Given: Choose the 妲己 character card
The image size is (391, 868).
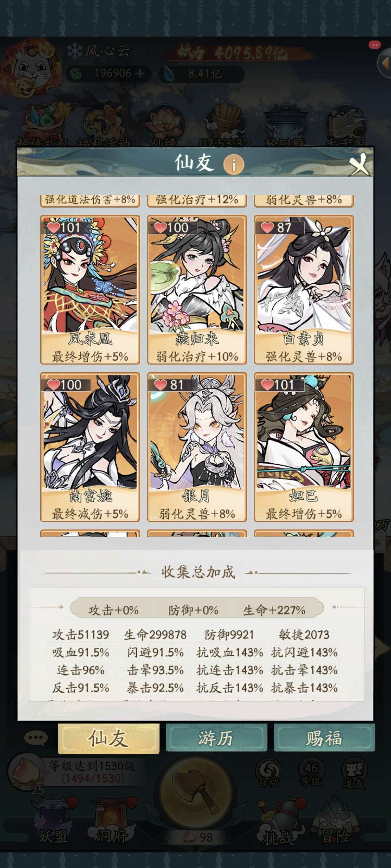Looking at the screenshot, I should pos(304,447).
